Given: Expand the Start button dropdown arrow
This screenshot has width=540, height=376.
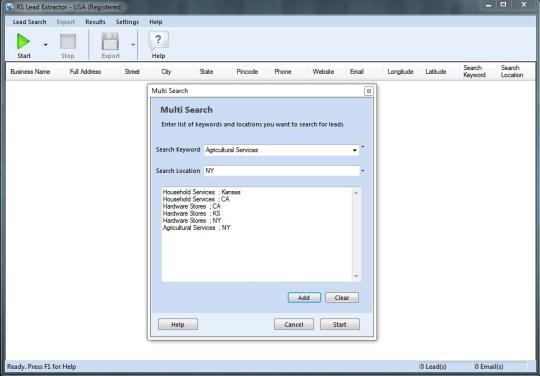Looking at the screenshot, I should (x=45, y=45).
